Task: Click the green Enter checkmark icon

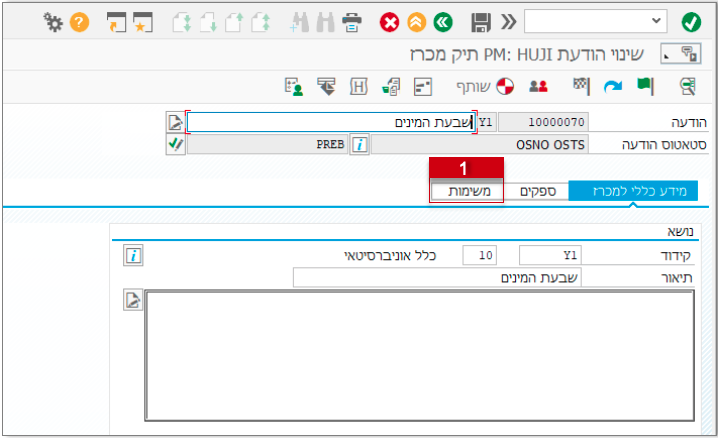Action: tap(690, 21)
